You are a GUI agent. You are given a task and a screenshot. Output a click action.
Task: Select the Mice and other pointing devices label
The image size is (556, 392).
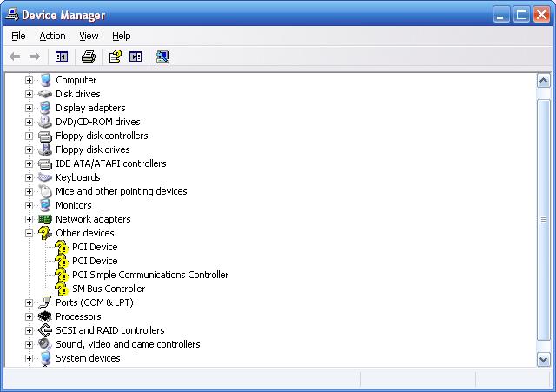pyautogui.click(x=121, y=191)
